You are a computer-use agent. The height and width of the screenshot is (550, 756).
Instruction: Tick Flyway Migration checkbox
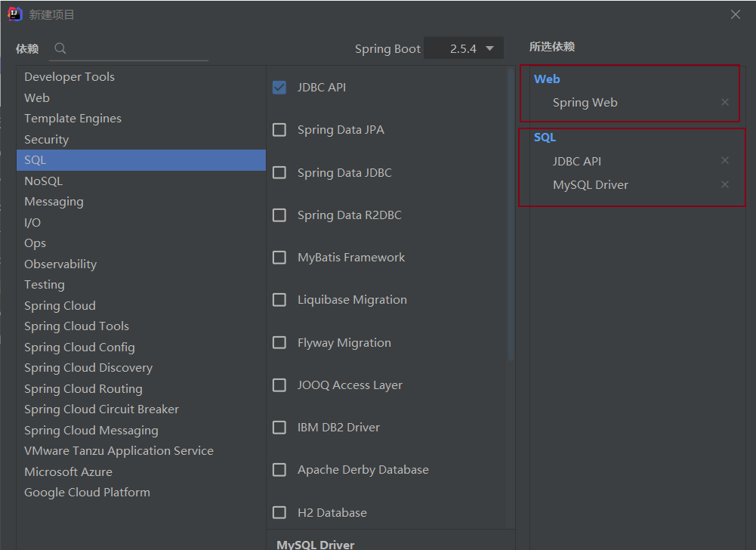pos(279,342)
